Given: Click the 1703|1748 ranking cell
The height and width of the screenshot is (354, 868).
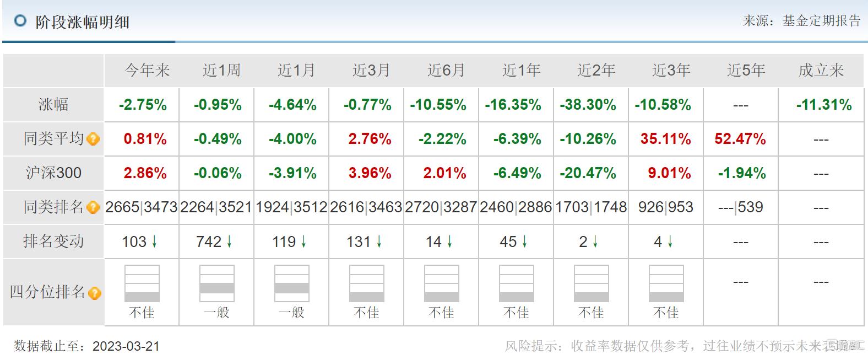Looking at the screenshot, I should click(x=591, y=207).
